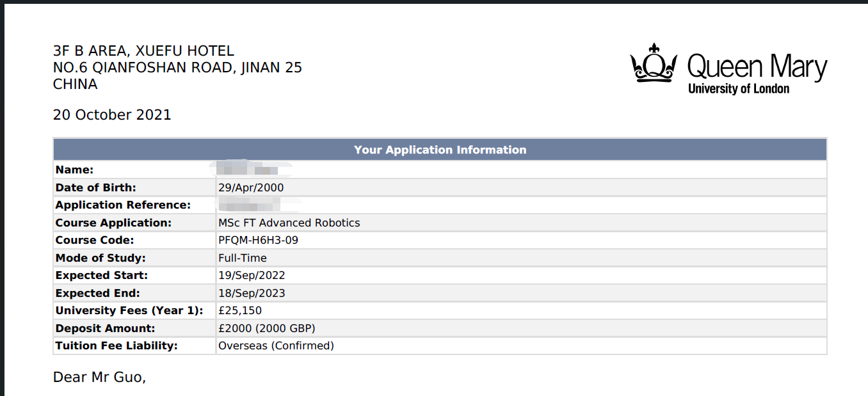Image resolution: width=868 pixels, height=396 pixels.
Task: Click the blurred Name field value
Action: pos(249,170)
